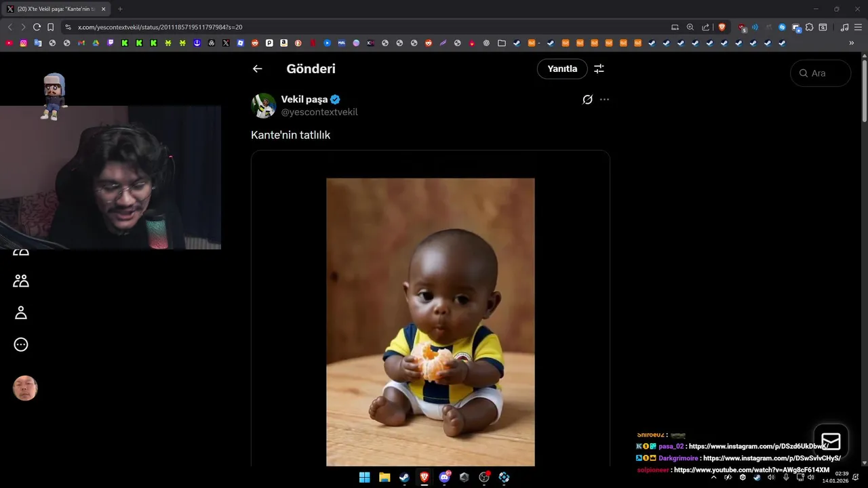Open the extensions puzzle icon
This screenshot has height=488, width=868.
809,27
